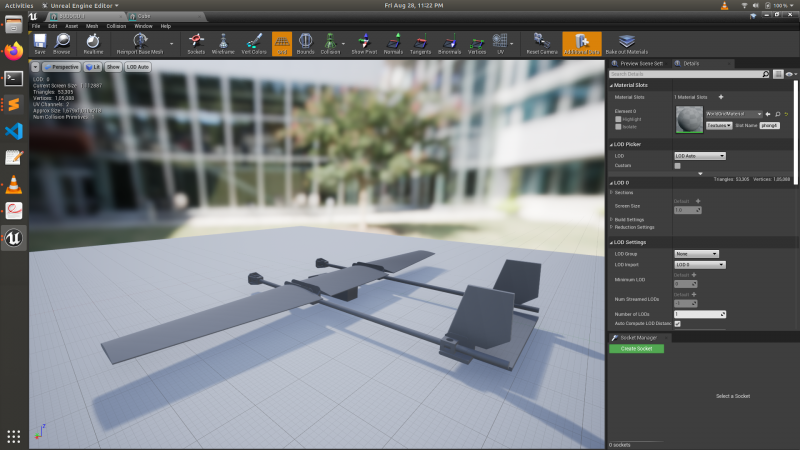
Task: Check the Custom LOD checkbox
Action: [678, 166]
